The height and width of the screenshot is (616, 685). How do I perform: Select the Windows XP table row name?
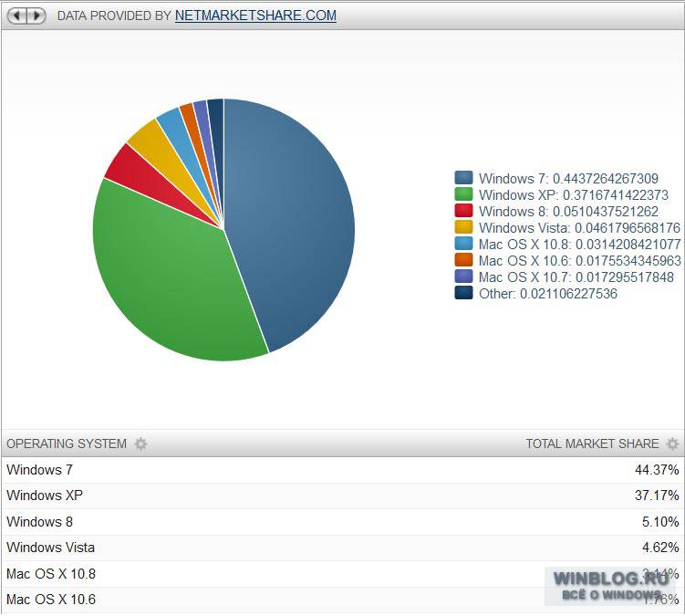coord(45,496)
